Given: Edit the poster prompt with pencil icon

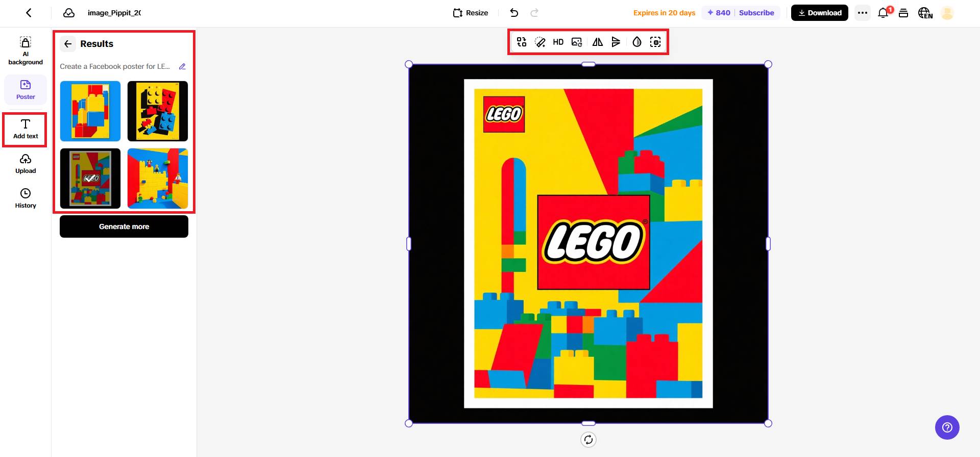Looking at the screenshot, I should tap(182, 66).
